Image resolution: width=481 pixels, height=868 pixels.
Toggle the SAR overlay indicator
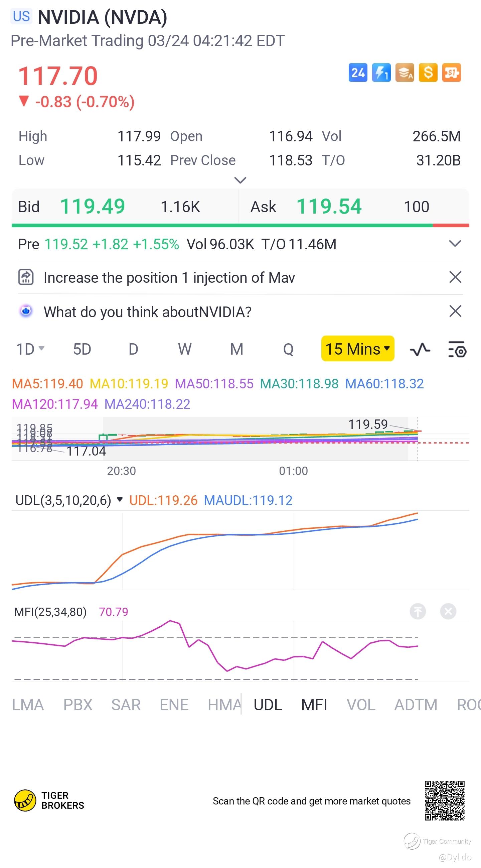pyautogui.click(x=126, y=705)
